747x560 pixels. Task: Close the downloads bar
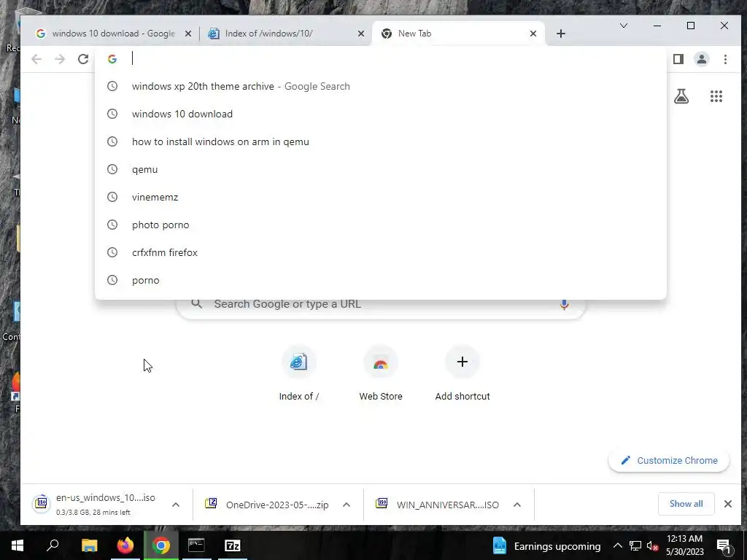(727, 504)
